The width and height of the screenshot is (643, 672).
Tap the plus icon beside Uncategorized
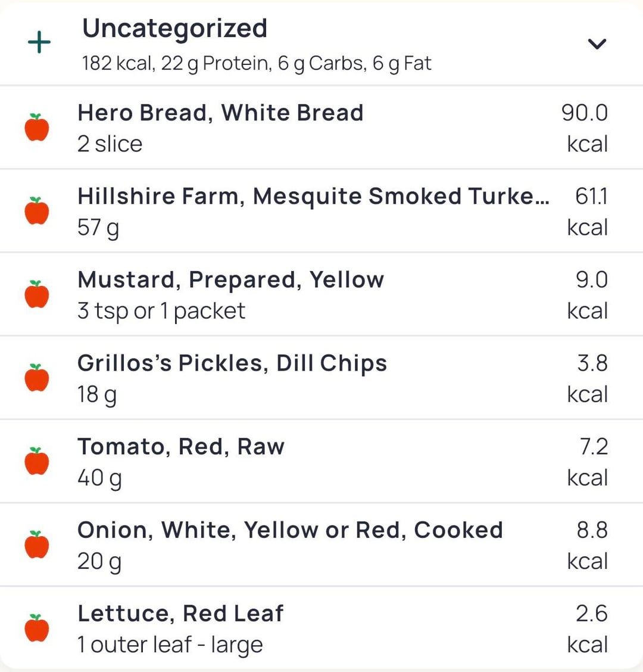click(x=39, y=43)
